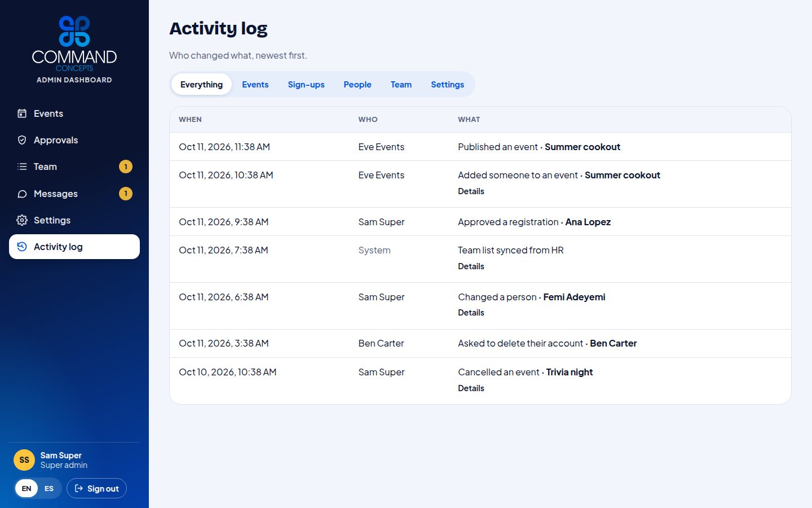Open Messages in the sidebar

(74, 194)
